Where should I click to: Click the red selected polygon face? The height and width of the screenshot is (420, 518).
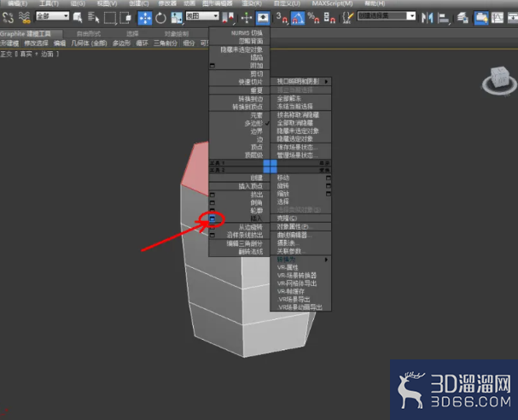coord(195,166)
